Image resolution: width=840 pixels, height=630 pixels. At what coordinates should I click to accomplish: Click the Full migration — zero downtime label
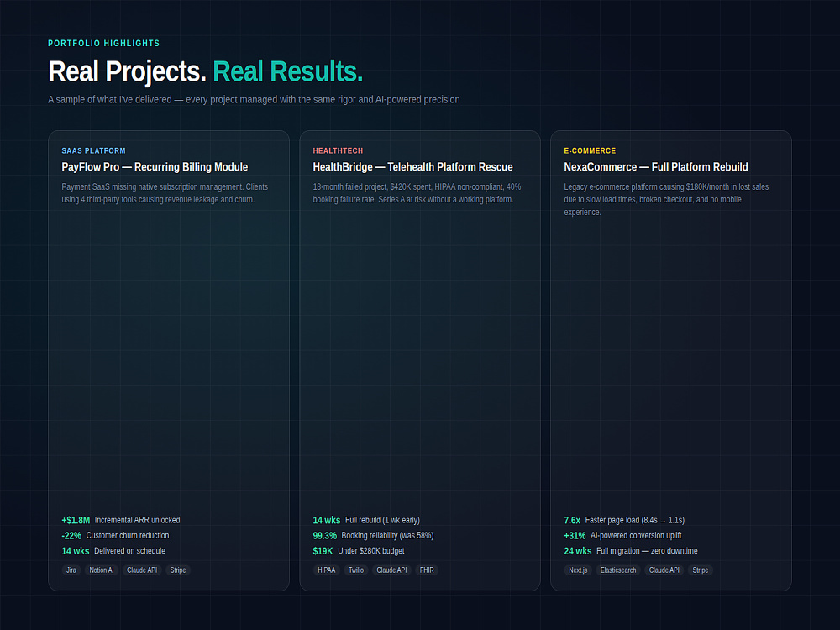(x=647, y=551)
